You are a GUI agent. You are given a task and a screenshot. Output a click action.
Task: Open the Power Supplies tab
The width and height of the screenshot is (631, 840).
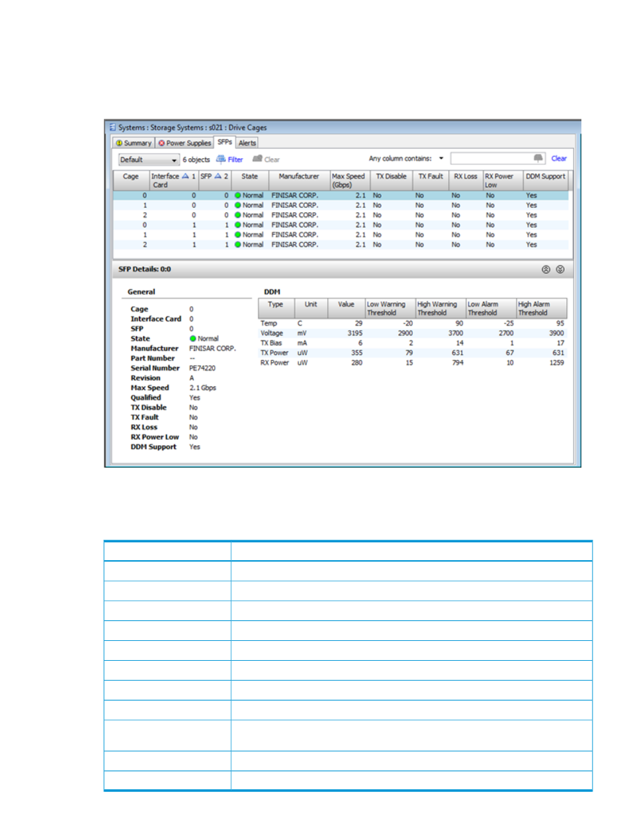[185, 143]
